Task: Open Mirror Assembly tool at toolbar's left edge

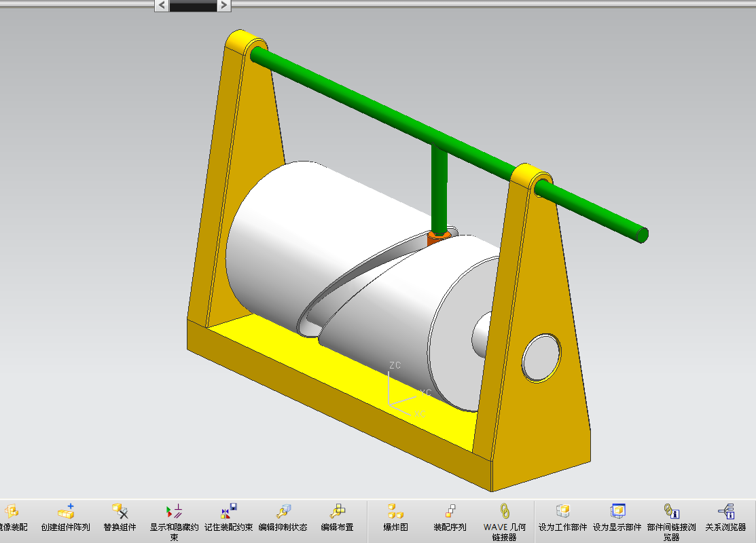Action: click(x=12, y=518)
